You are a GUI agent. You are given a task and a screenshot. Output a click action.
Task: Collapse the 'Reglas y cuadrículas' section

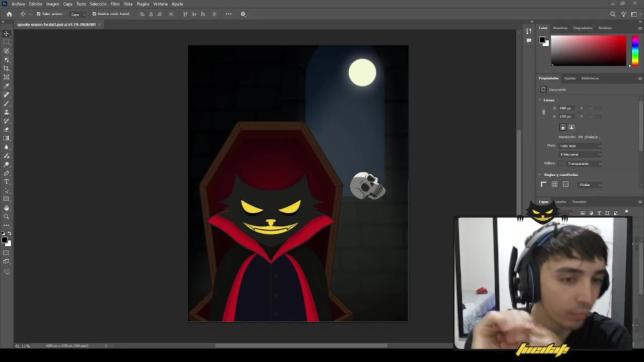[540, 174]
